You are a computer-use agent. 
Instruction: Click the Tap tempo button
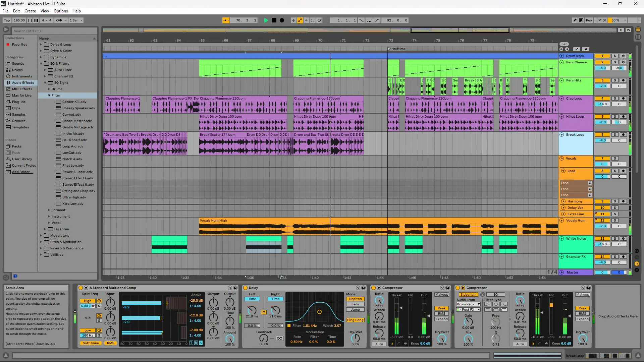7,20
